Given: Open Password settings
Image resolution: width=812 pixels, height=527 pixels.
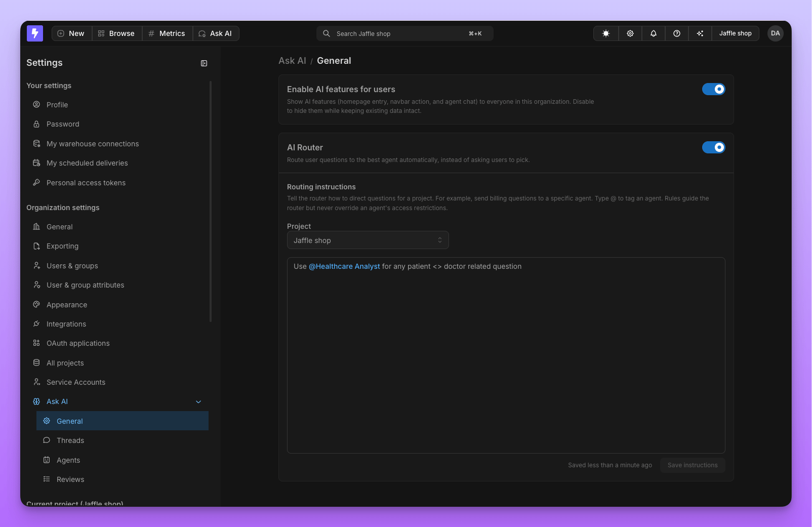Looking at the screenshot, I should tap(117, 124).
